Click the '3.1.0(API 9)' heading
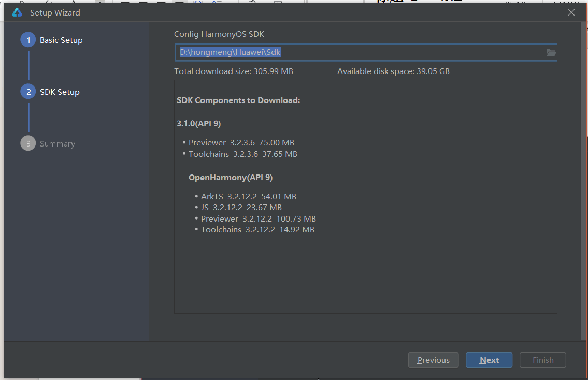 199,124
